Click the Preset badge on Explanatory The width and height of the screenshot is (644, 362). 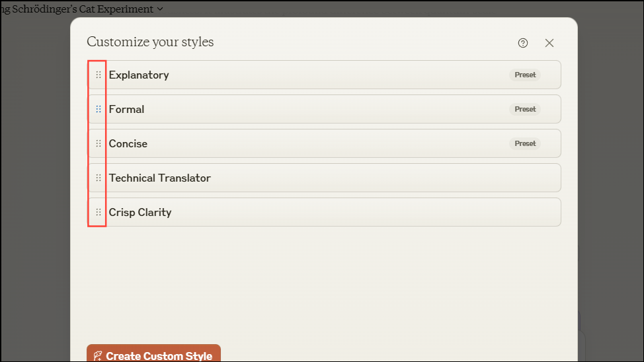click(x=525, y=75)
